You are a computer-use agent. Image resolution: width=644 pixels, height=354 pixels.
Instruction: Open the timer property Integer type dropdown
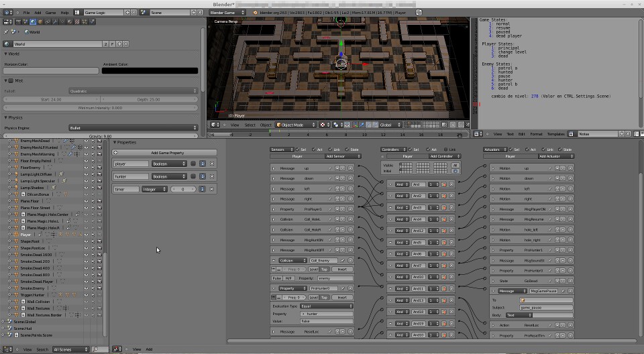click(154, 189)
